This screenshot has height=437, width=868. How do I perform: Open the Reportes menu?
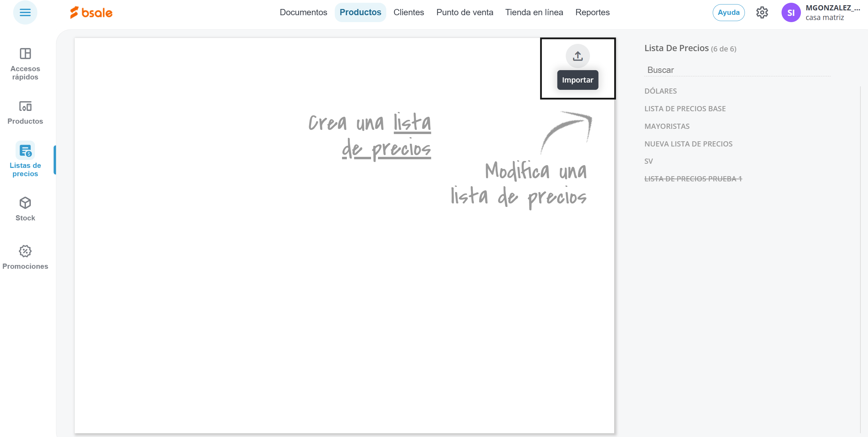point(592,12)
